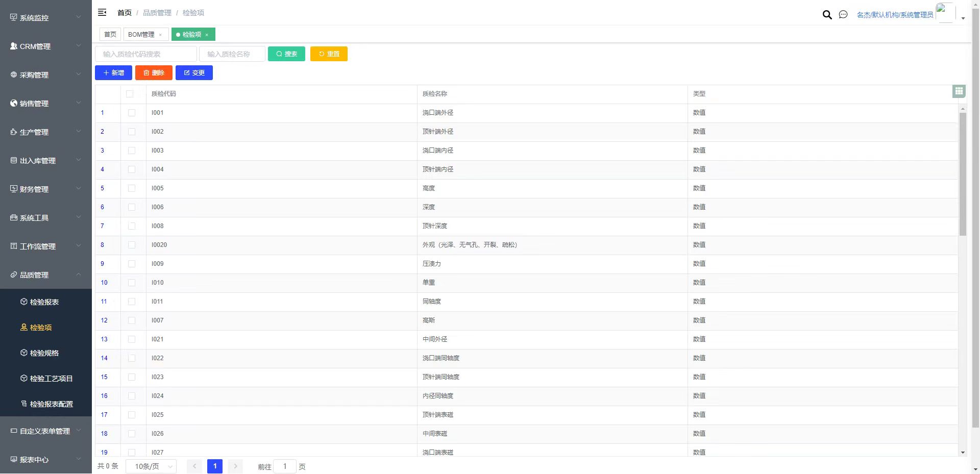The image size is (980, 474).
Task: Click the 品质管理 link icon
Action: 14,275
